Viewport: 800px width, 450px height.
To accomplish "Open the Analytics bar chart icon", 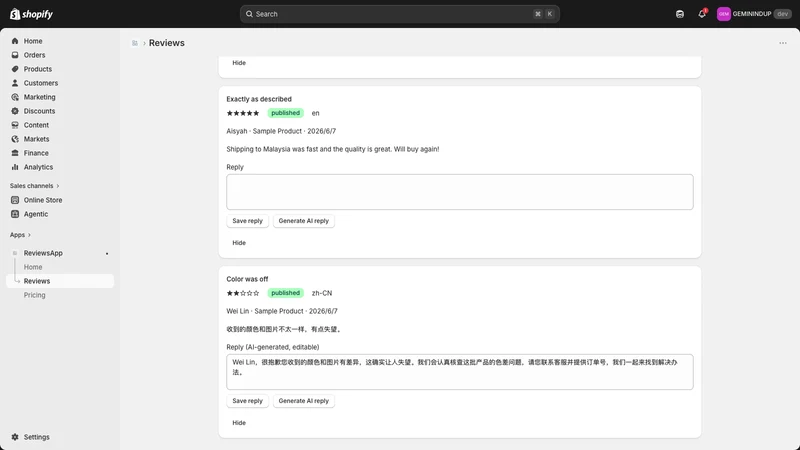I will [15, 167].
